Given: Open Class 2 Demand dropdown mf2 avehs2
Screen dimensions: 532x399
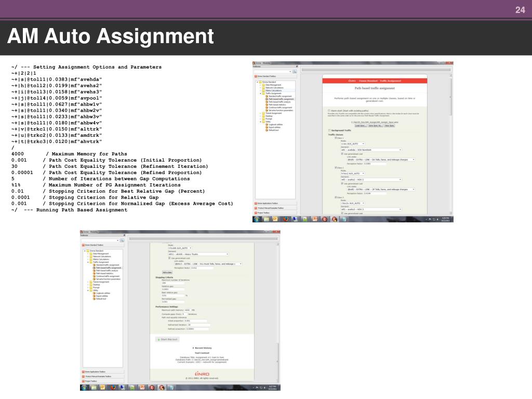Looking at the screenshot, I should tap(371, 179).
